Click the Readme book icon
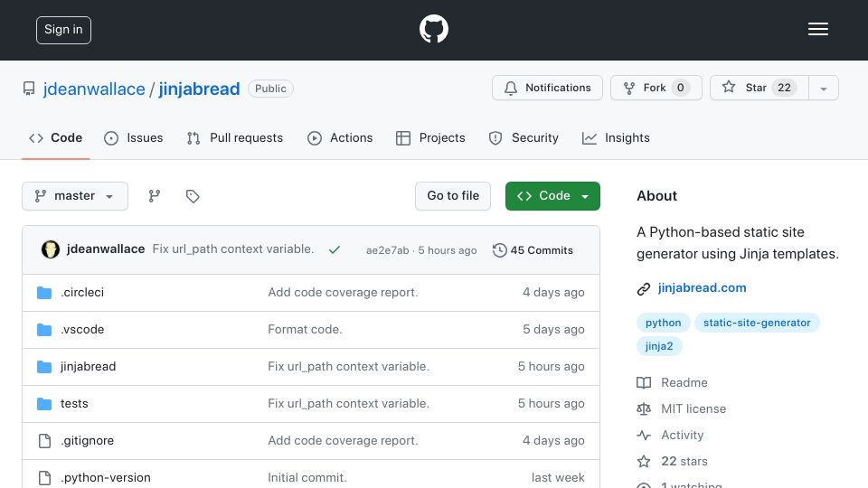This screenshot has height=488, width=868. coord(643,382)
